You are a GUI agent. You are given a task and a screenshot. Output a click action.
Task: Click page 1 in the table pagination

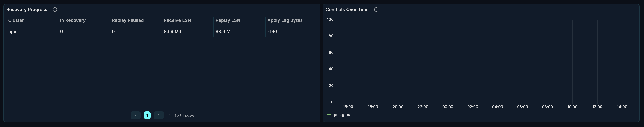tap(147, 115)
